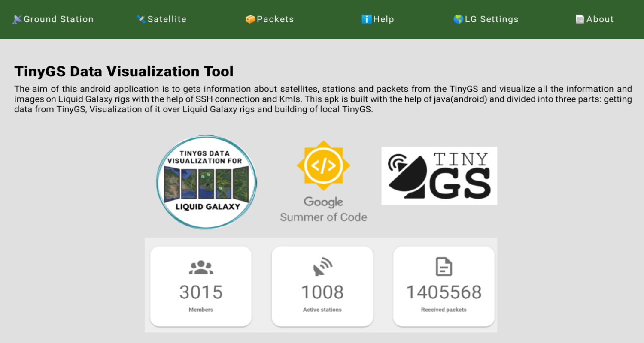Click the globe icon beside LG Settings
This screenshot has width=644, height=343.
[x=459, y=19]
